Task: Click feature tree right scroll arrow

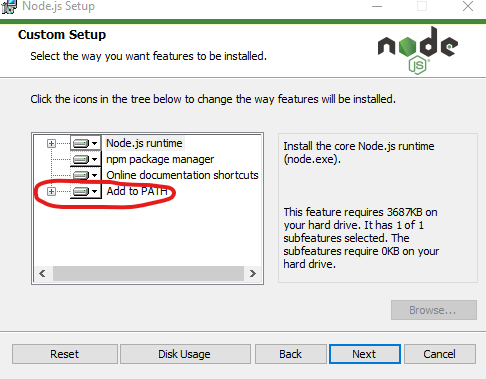Action: [253, 274]
